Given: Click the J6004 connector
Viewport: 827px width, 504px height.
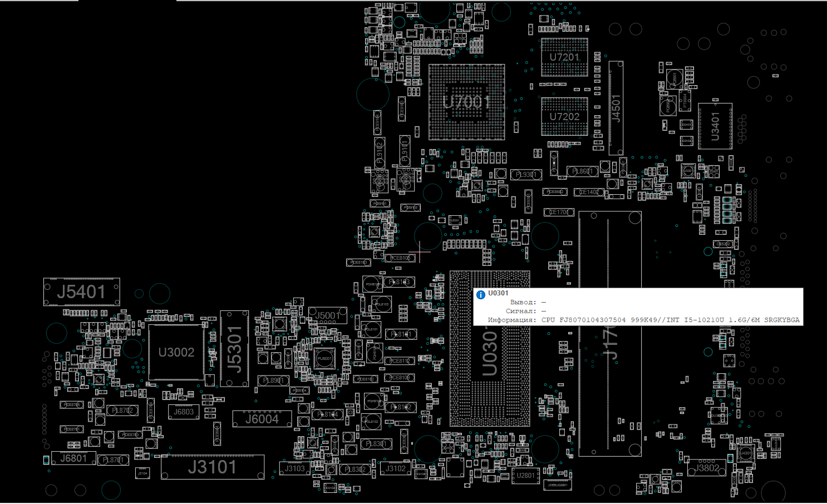Looking at the screenshot, I should 262,419.
